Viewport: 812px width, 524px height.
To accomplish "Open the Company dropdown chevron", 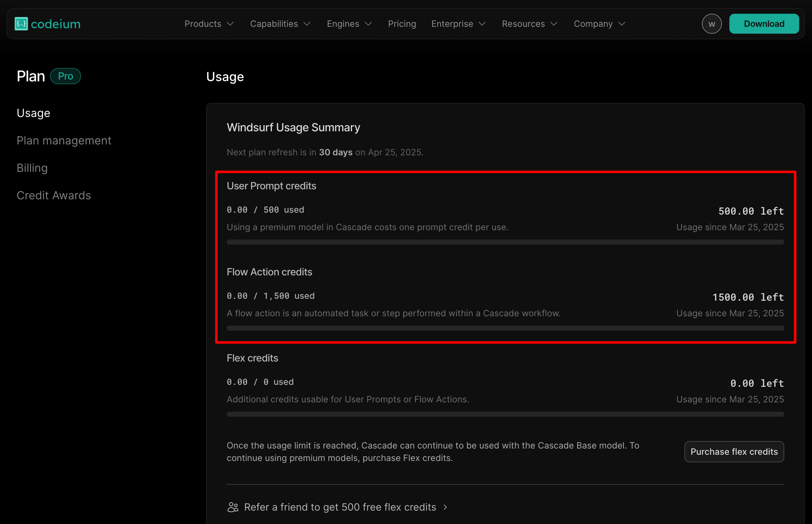I will pos(621,24).
